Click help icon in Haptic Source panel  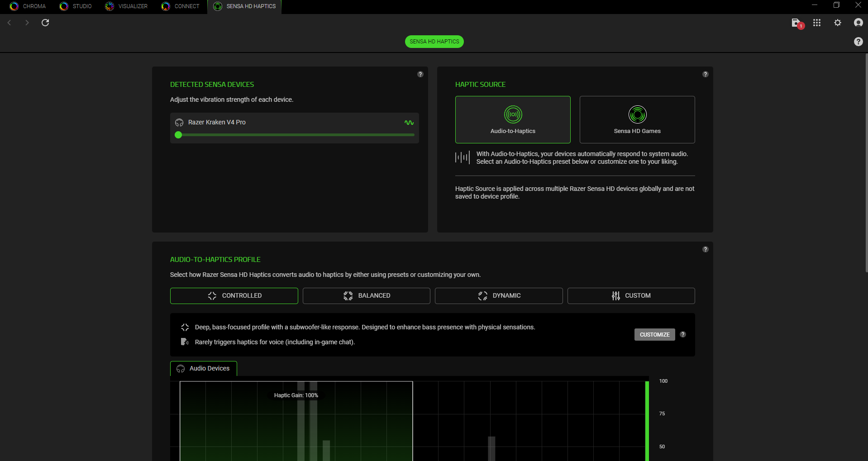click(x=705, y=74)
